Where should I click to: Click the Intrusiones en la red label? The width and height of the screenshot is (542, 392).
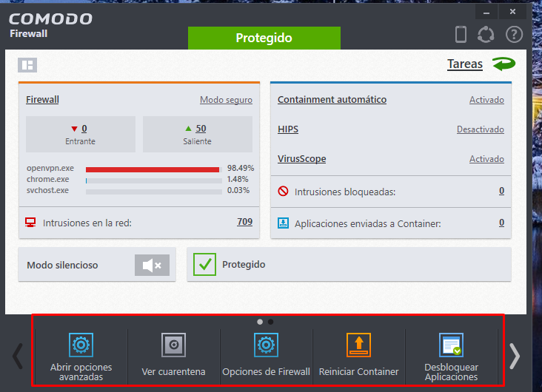pyautogui.click(x=87, y=223)
